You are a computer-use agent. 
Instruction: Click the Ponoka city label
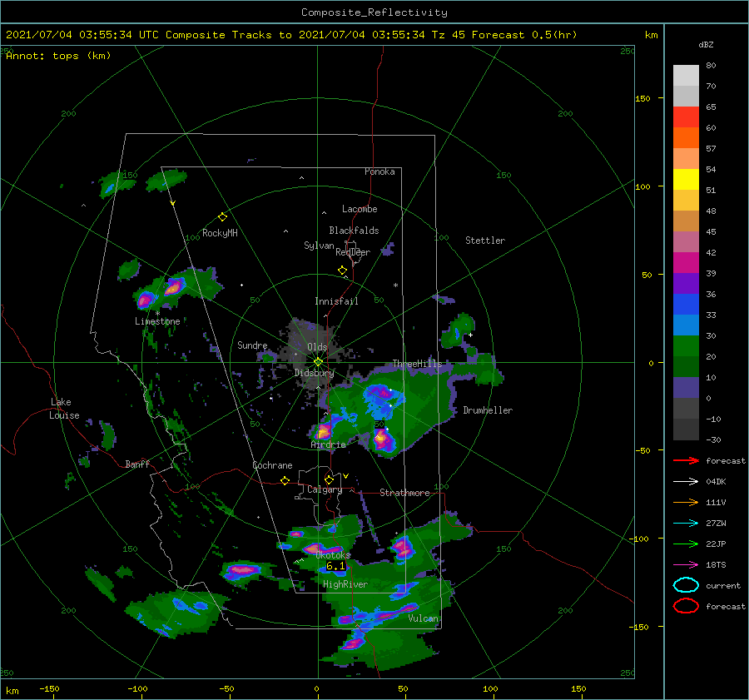click(379, 171)
